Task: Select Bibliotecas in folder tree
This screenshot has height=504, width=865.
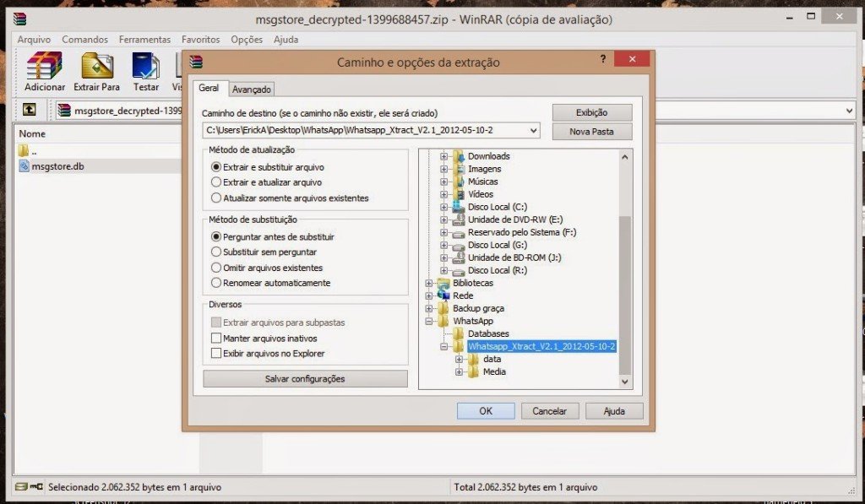Action: pyautogui.click(x=473, y=283)
